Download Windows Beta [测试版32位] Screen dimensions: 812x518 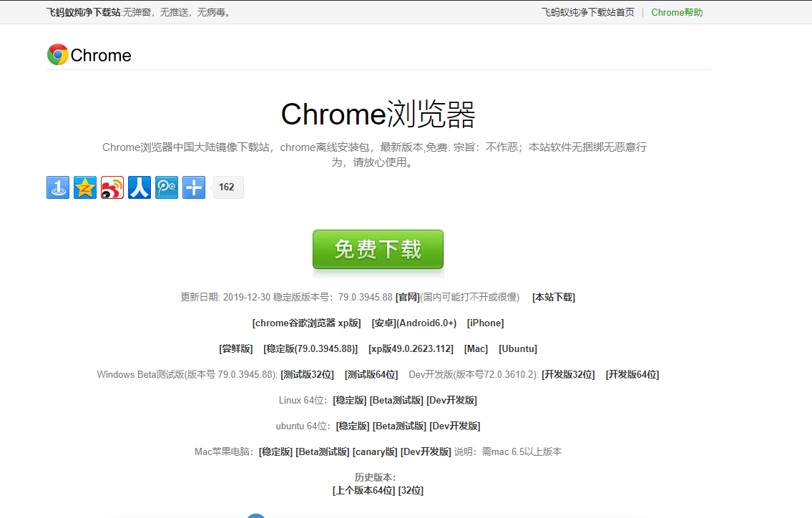(307, 374)
